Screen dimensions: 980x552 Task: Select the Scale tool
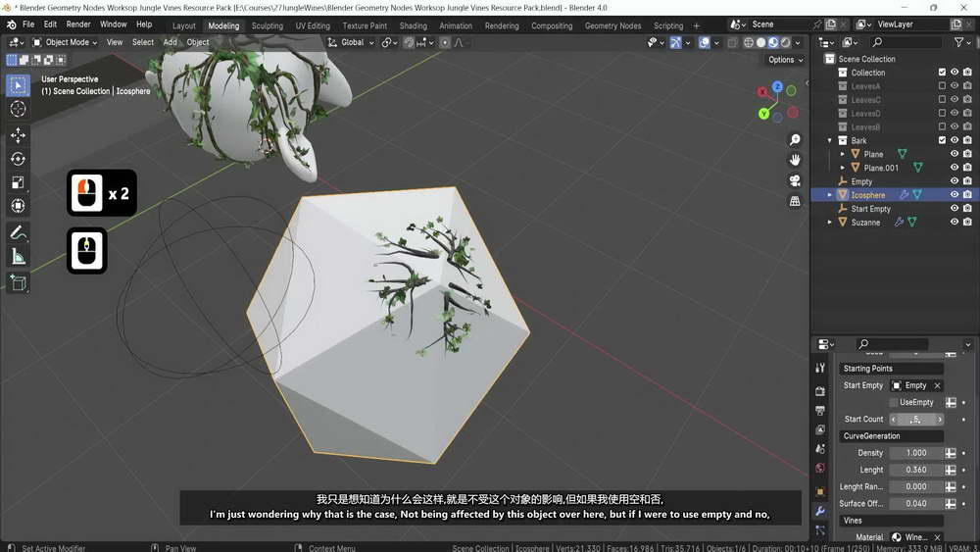pos(18,182)
